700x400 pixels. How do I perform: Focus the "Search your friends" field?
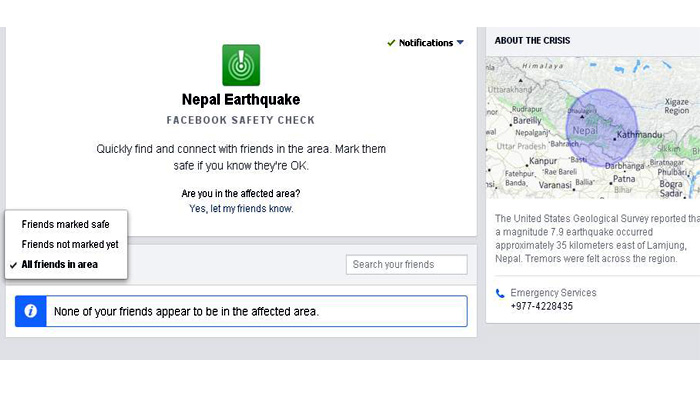406,265
